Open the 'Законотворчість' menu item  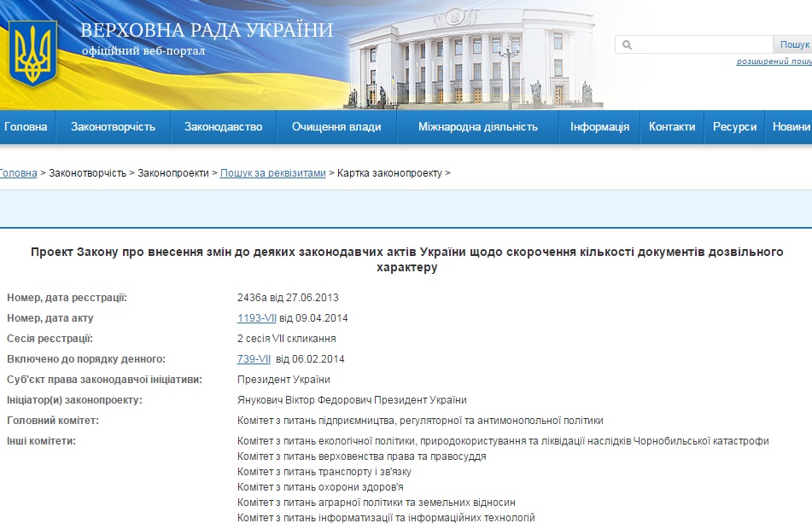(x=113, y=127)
